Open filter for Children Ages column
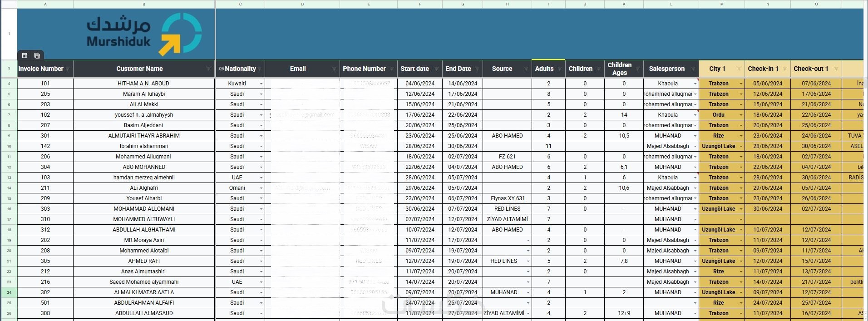The height and width of the screenshot is (321, 868). coord(638,69)
